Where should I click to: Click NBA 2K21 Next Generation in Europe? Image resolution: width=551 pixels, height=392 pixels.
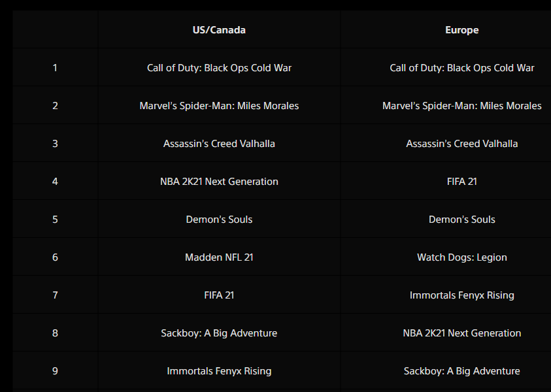461,333
